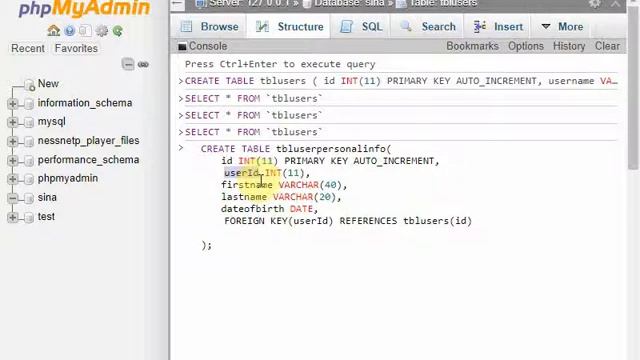The height and width of the screenshot is (360, 640).
Task: Open the mysql database
Action: [x=51, y=122]
